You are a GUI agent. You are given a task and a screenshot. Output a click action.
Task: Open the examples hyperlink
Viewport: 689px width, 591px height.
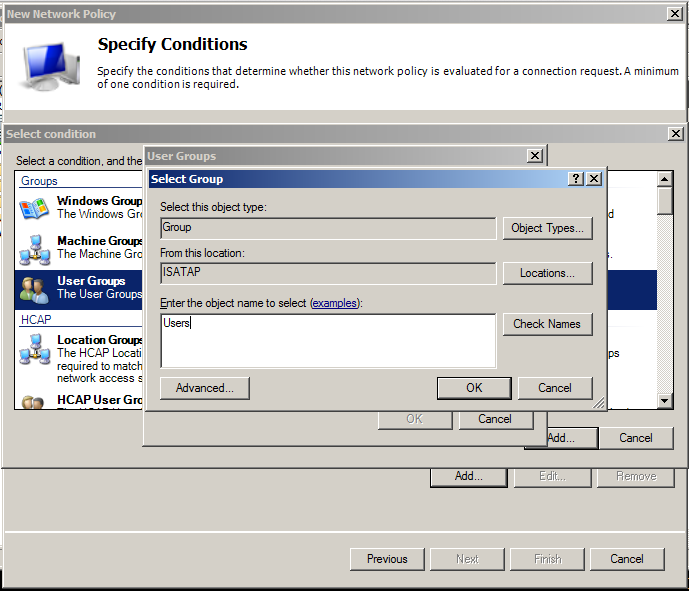(333, 303)
